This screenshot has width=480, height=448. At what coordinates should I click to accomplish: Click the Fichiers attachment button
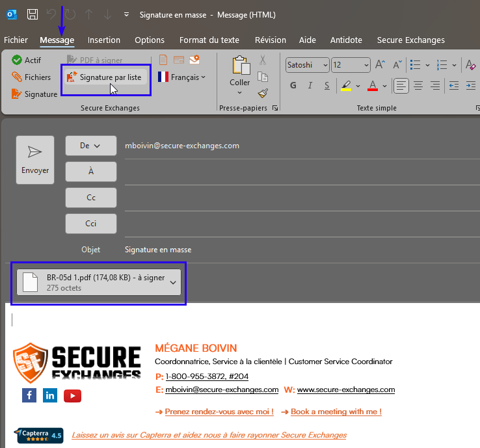coord(31,77)
